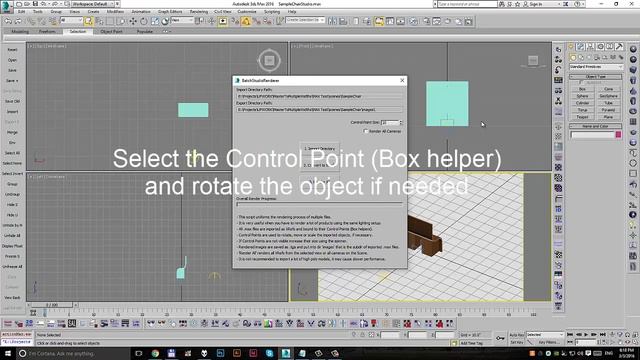Image resolution: width=640 pixels, height=360 pixels.
Task: Toggle Keyboard Shortcut Override
Action: coord(222,21)
